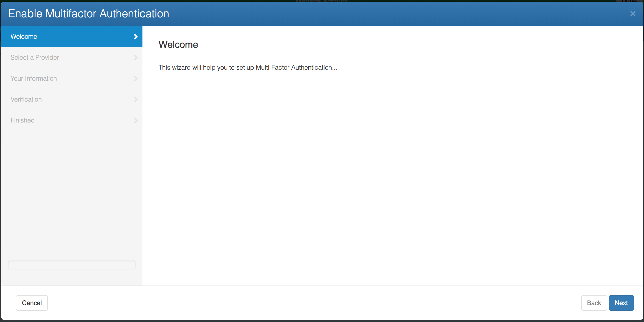Viewport: 644px width, 322px height.
Task: Click the chevron beside Finished step
Action: (x=135, y=121)
